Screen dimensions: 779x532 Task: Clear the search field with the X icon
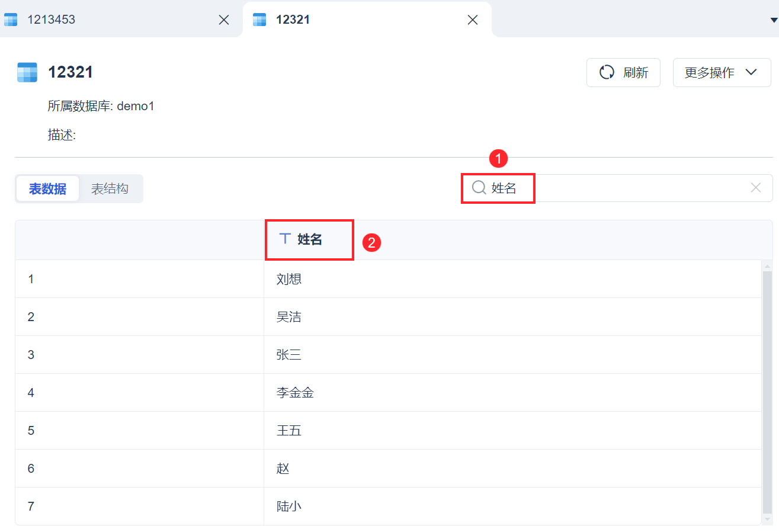[x=756, y=188]
